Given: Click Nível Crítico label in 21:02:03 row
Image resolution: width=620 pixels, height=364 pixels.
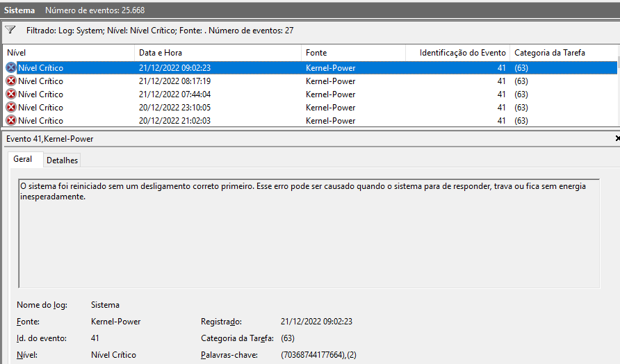Looking at the screenshot, I should pos(41,121).
